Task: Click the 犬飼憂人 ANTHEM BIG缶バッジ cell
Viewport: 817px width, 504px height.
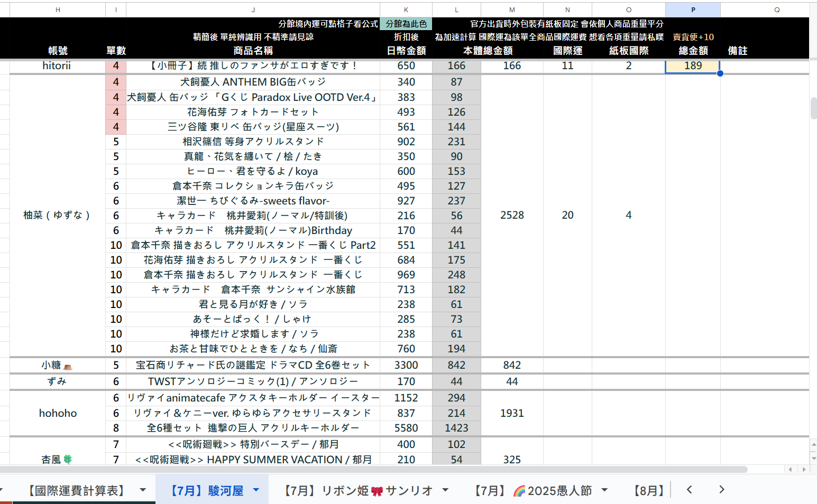Action: coord(253,82)
